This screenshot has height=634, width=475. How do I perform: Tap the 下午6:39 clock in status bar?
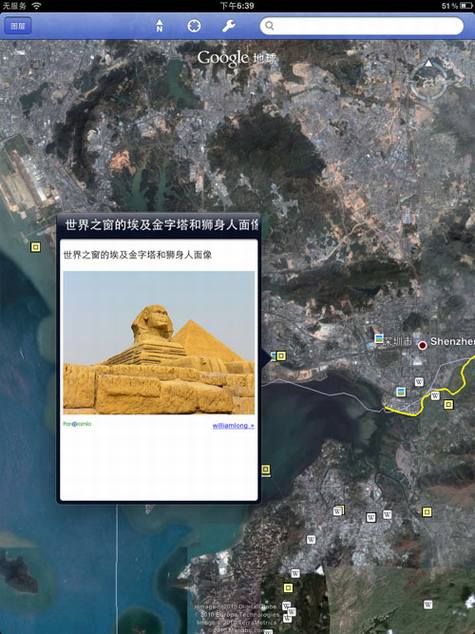237,6
